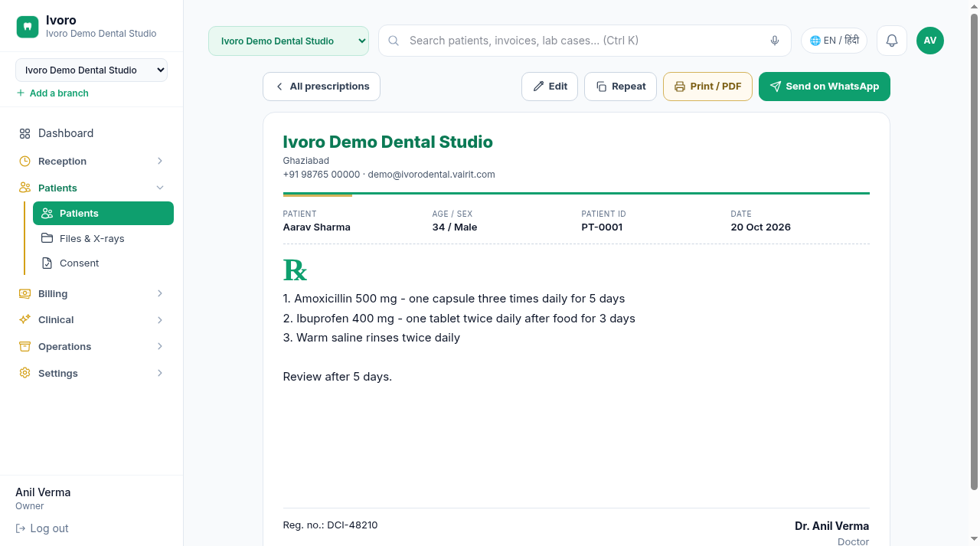The image size is (980, 546).
Task: Click the globe language icon
Action: click(x=815, y=41)
